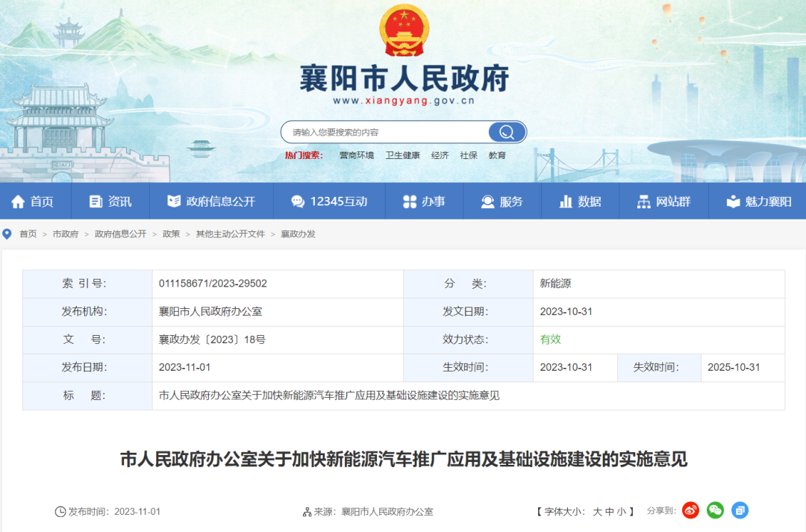
Task: Click effective date beside 生效时间
Action: (x=566, y=367)
